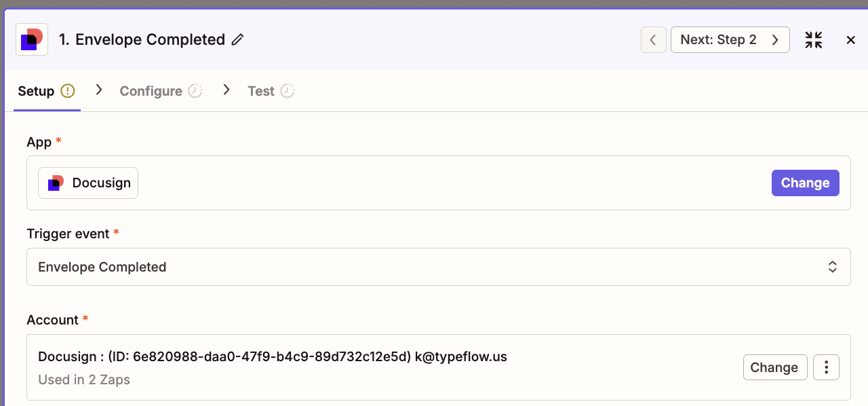Click the Change button for the Docusign account
868x406 pixels.
[x=774, y=367]
